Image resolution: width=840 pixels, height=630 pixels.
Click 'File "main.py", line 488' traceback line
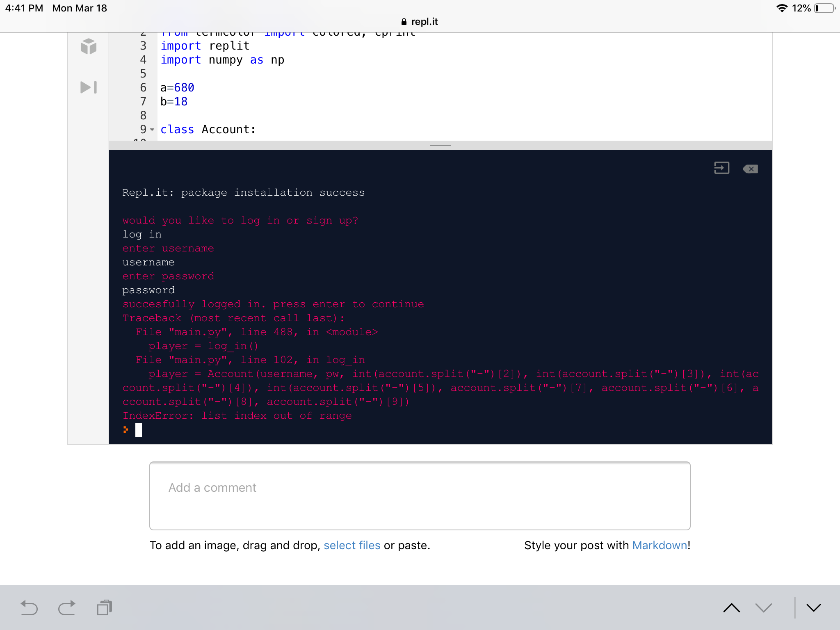257,332
